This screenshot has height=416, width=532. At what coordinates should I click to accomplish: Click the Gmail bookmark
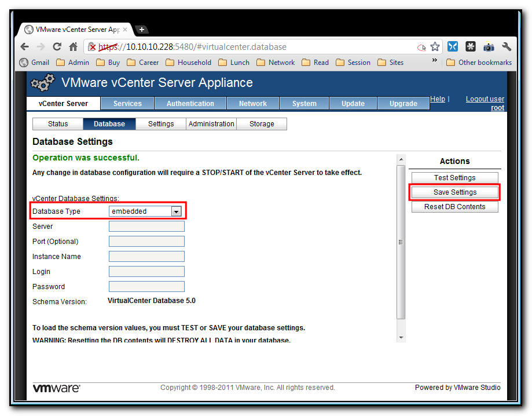pos(35,63)
